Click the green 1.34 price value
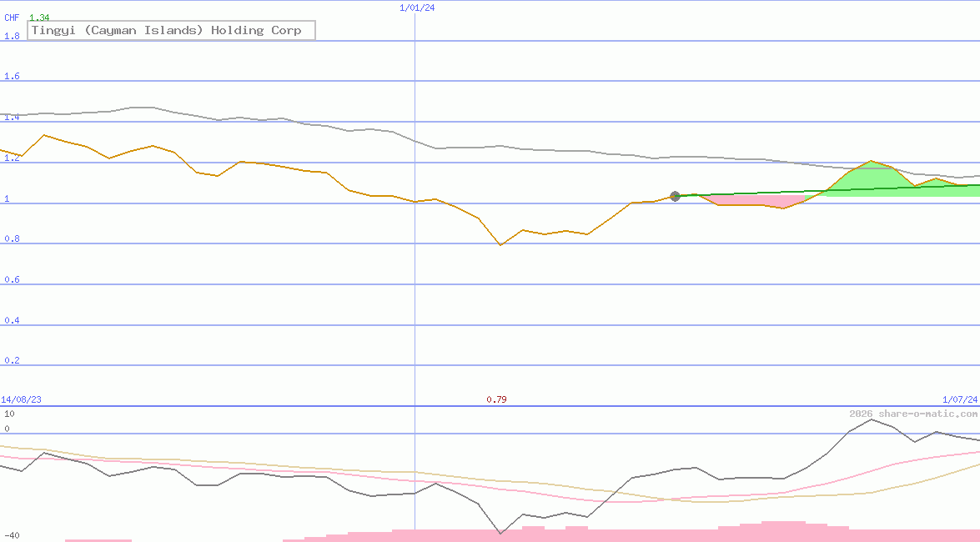The width and height of the screenshot is (980, 542). coord(39,18)
